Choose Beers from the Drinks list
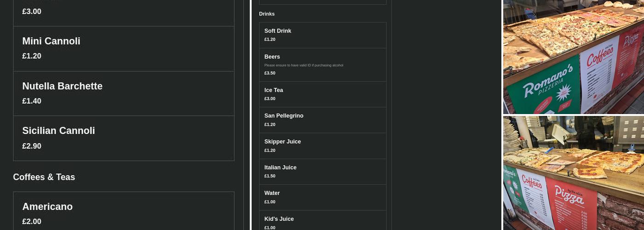The height and width of the screenshot is (230, 644). [322, 64]
